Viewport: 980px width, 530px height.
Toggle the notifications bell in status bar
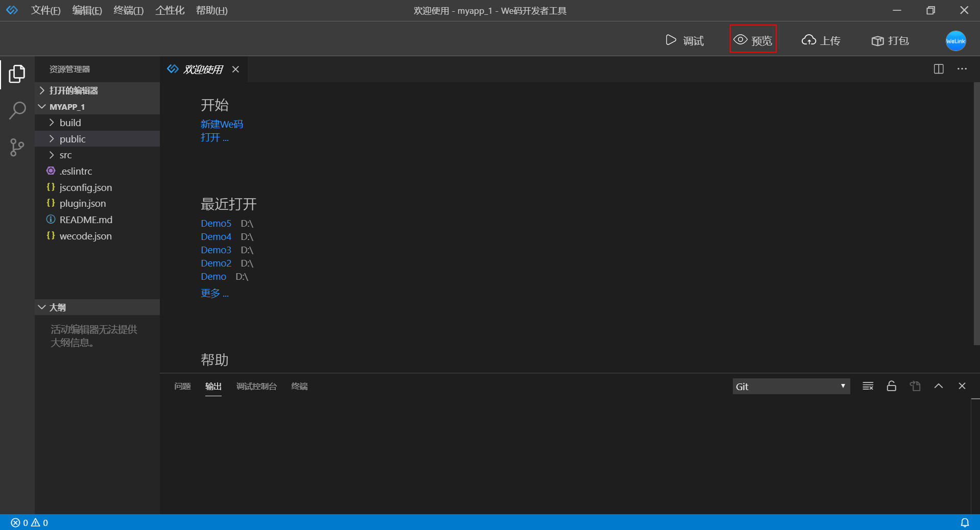(x=965, y=522)
